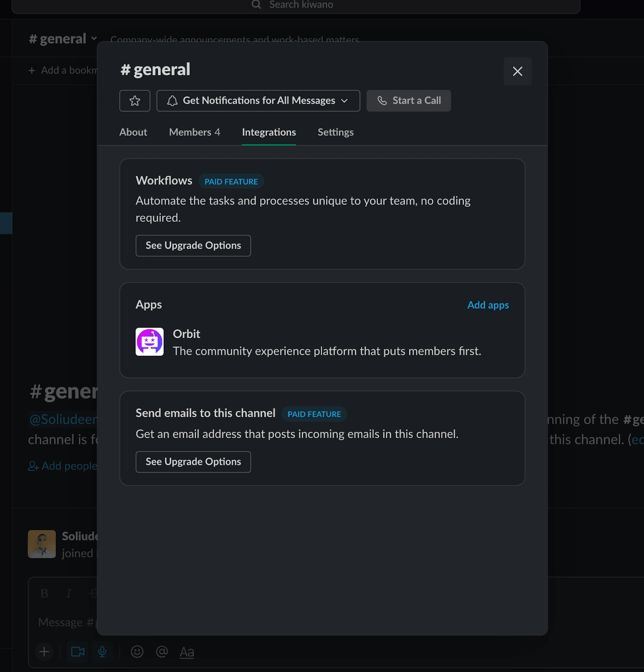644x672 pixels.
Task: Click the Add apps link
Action: point(488,305)
